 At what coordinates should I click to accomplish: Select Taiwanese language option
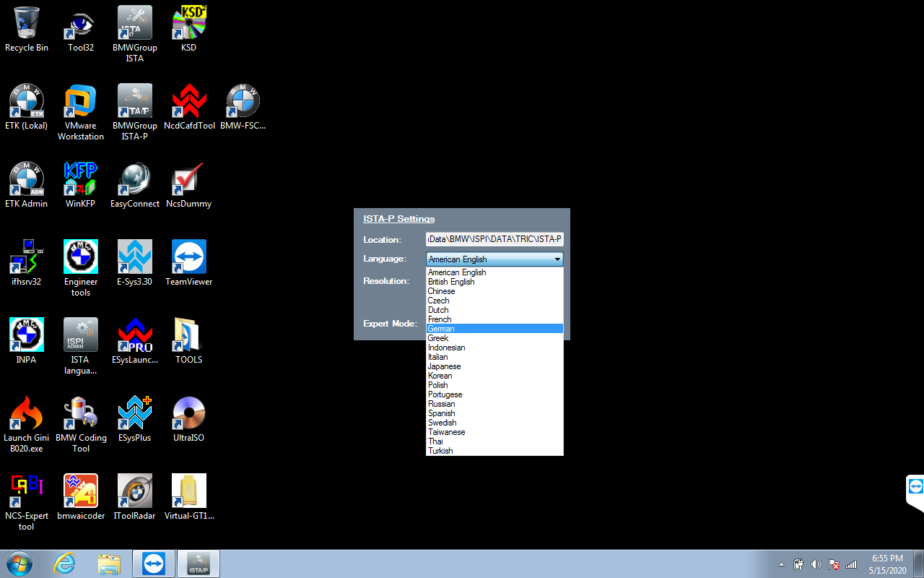[x=494, y=432]
